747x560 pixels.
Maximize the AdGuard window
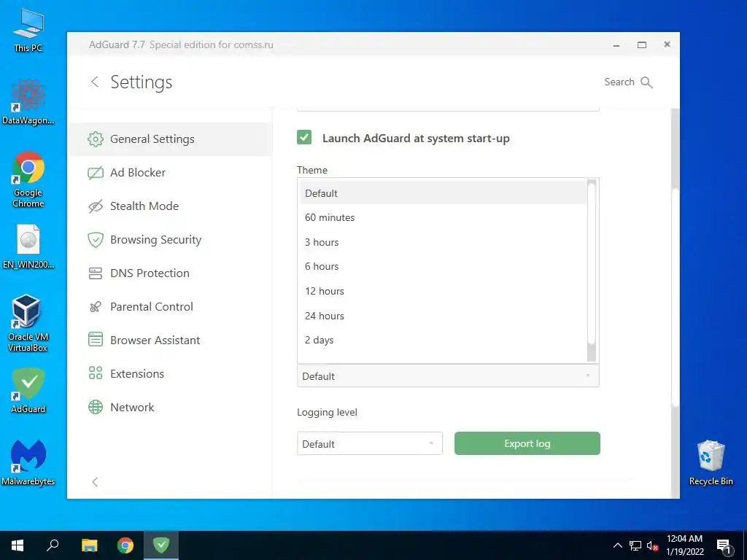pyautogui.click(x=642, y=44)
